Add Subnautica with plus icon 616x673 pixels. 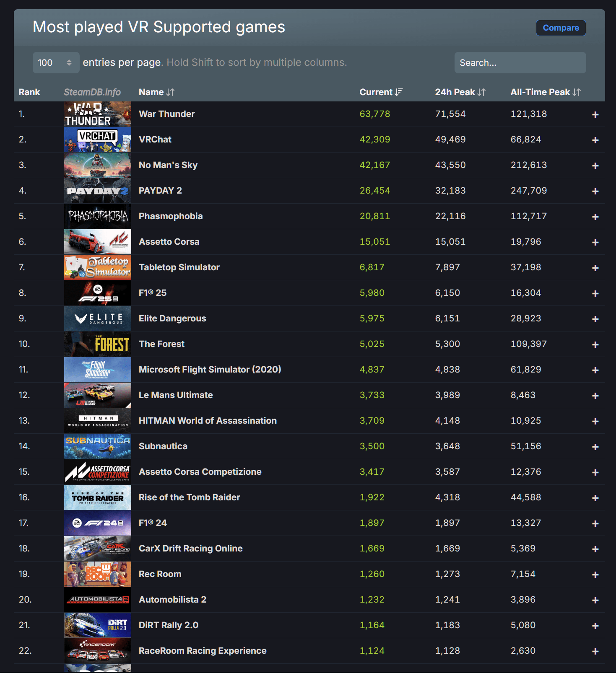point(595,447)
